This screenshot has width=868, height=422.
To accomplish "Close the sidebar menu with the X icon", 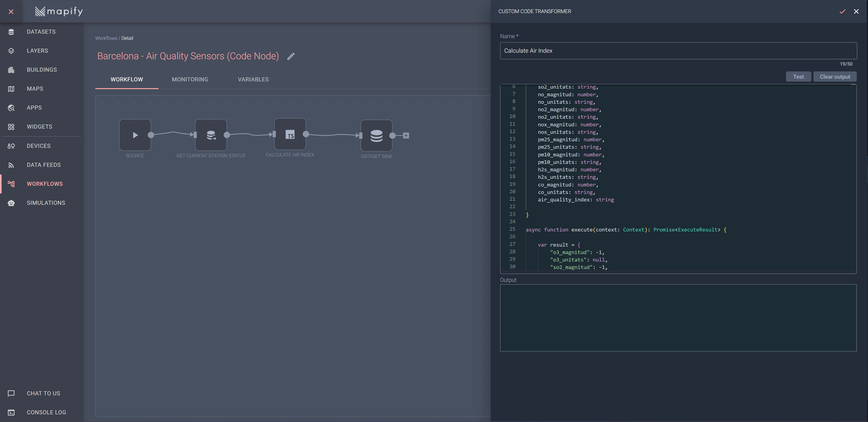I will 11,12.
